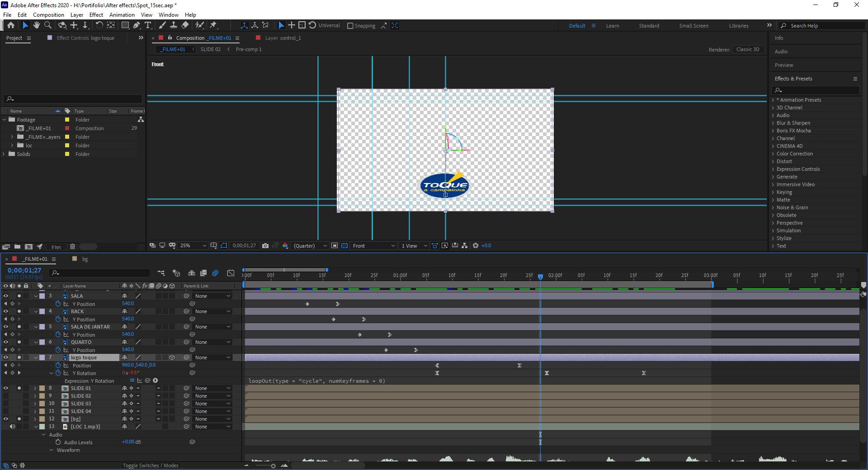
Task: Open the Preview panel header
Action: [x=784, y=65]
